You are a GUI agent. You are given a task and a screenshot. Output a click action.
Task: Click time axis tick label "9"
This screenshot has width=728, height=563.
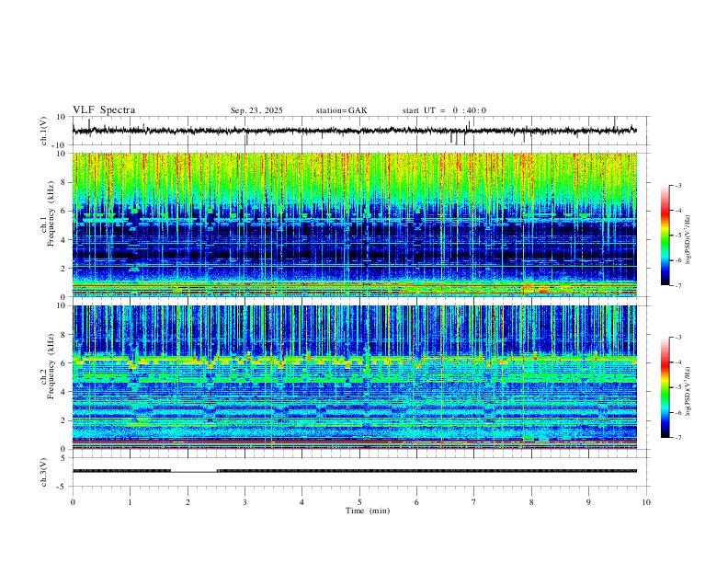click(x=588, y=502)
